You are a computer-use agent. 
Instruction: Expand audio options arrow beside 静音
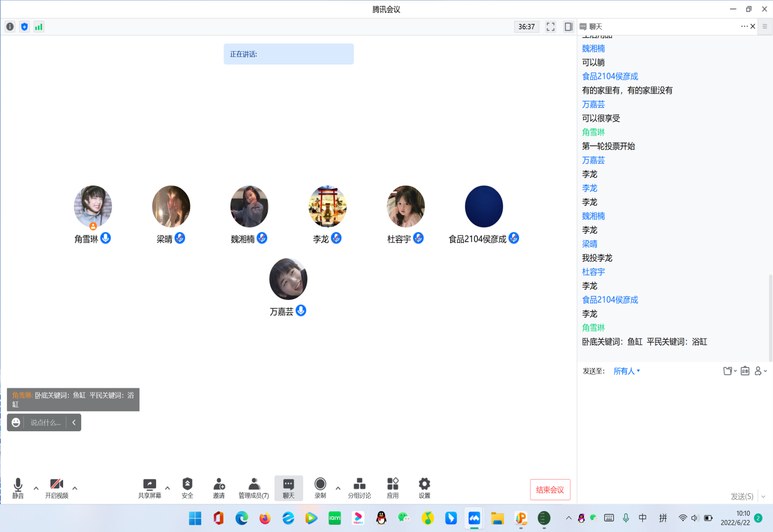coord(36,488)
